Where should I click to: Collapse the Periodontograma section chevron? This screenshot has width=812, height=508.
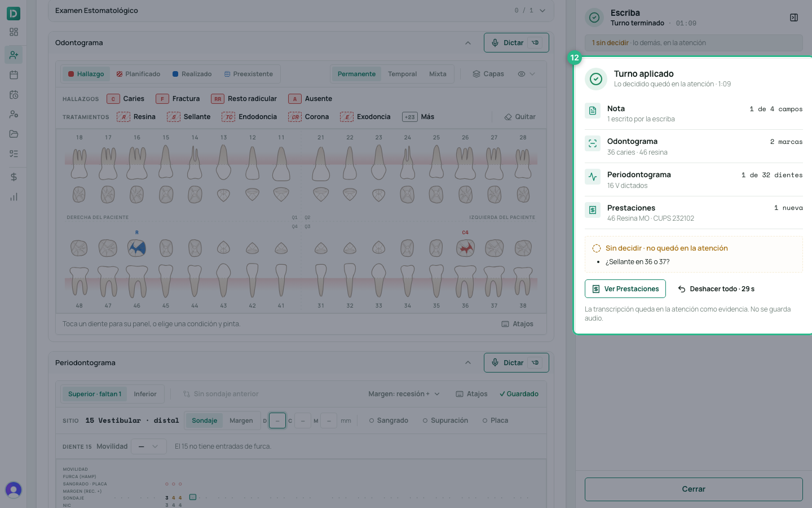[468, 363]
